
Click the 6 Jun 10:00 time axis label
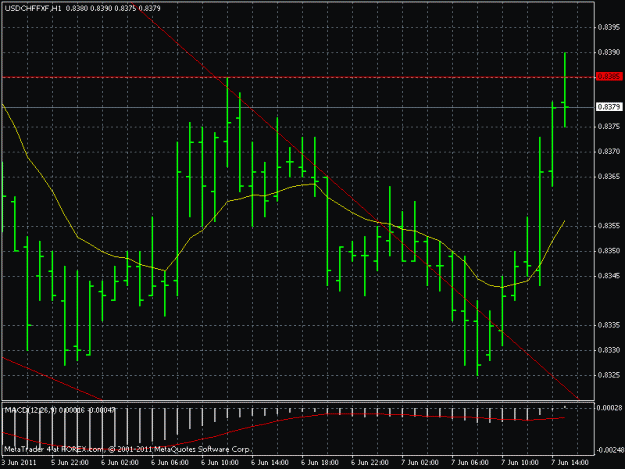click(220, 463)
